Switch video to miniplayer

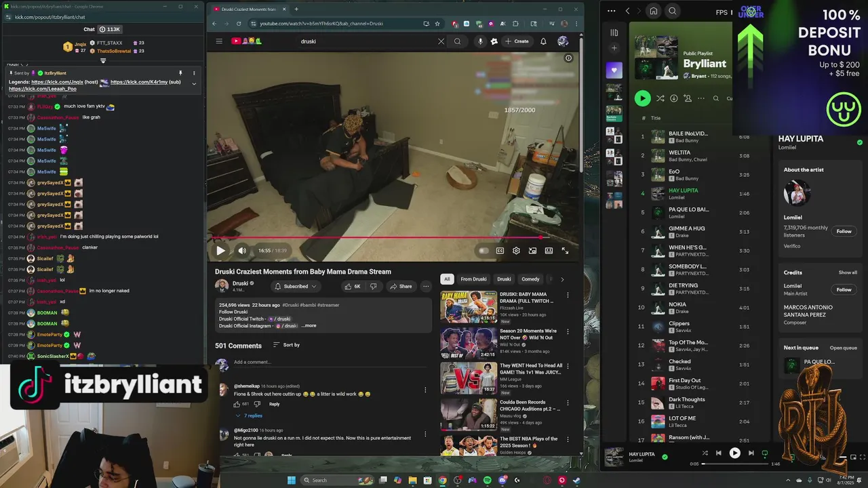pos(532,251)
